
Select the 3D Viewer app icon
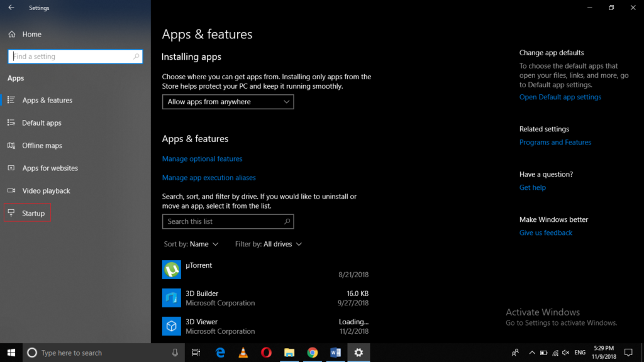(x=171, y=326)
